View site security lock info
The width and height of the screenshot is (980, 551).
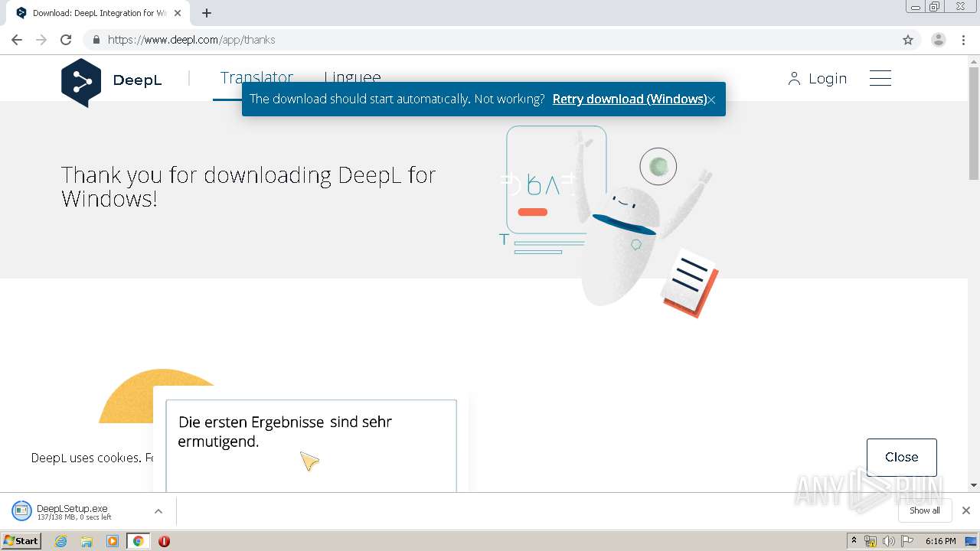pyautogui.click(x=96, y=40)
